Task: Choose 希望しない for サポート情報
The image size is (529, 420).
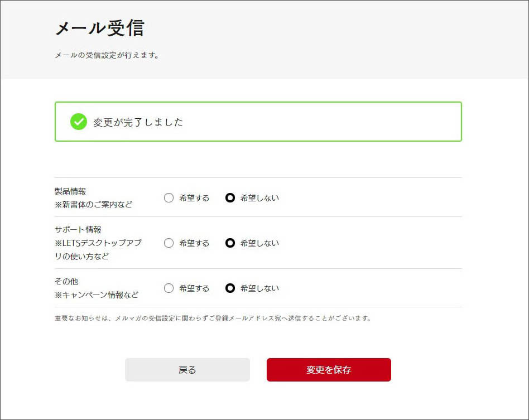Action: pos(230,243)
